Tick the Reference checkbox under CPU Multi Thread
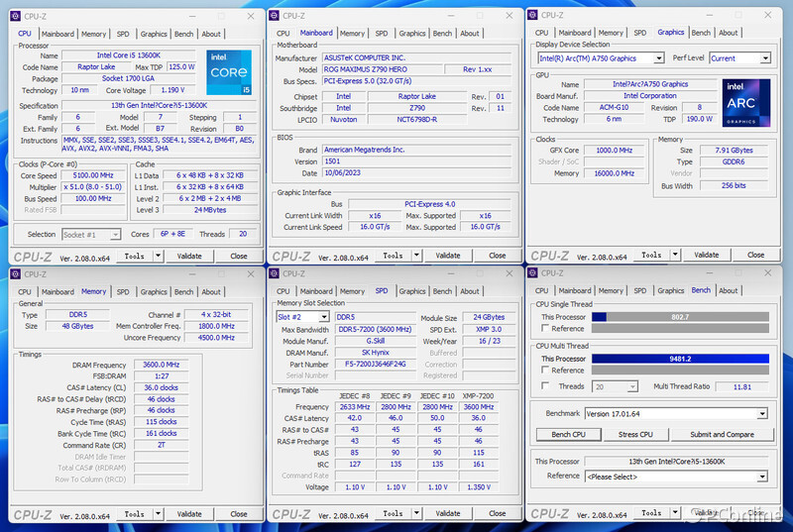 coord(544,370)
